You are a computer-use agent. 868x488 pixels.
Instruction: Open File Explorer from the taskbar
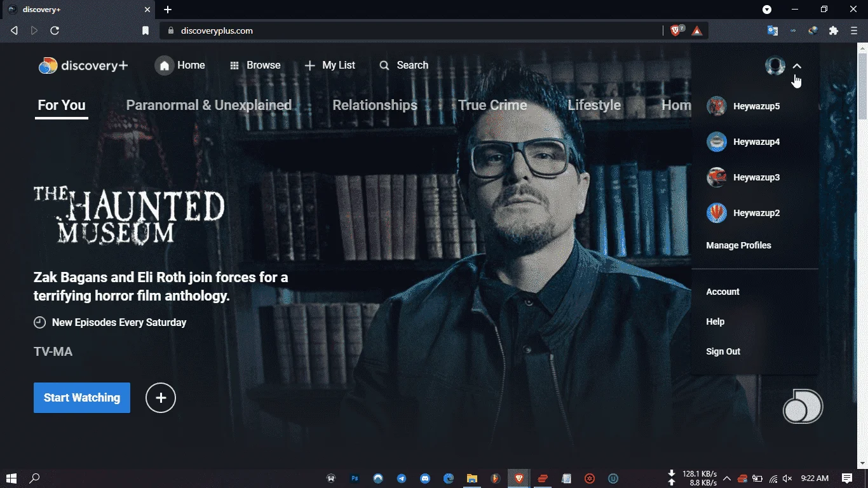point(472,478)
